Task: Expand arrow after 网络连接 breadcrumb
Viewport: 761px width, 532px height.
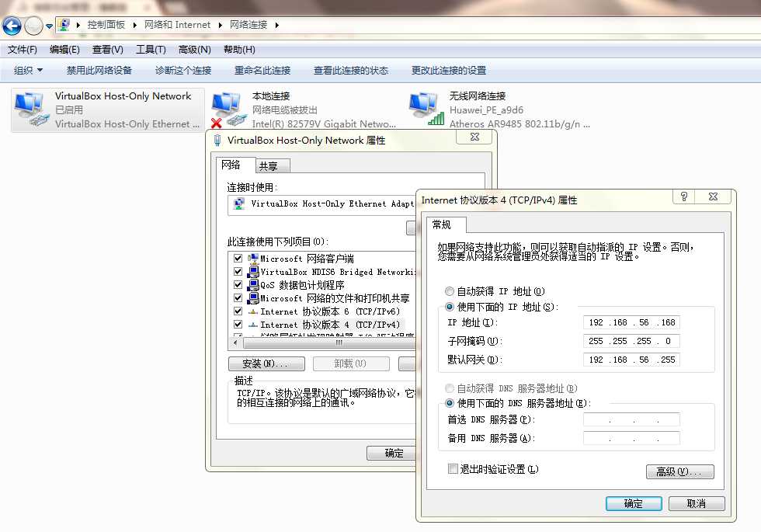Action: point(276,25)
